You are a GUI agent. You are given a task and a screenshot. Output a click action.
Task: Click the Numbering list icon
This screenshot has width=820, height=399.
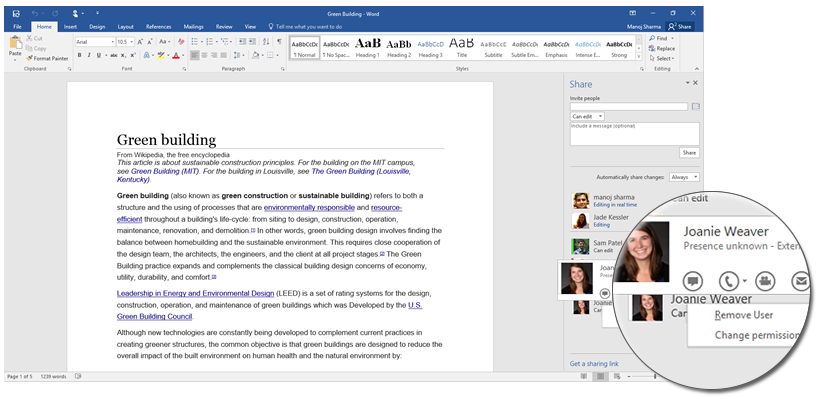click(210, 42)
